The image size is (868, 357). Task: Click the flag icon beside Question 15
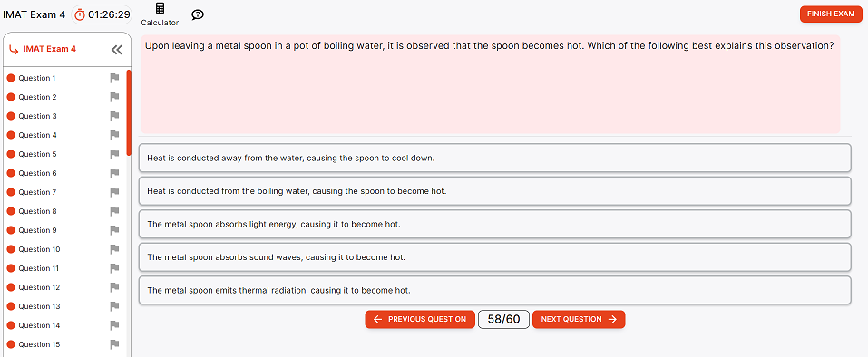pos(114,344)
